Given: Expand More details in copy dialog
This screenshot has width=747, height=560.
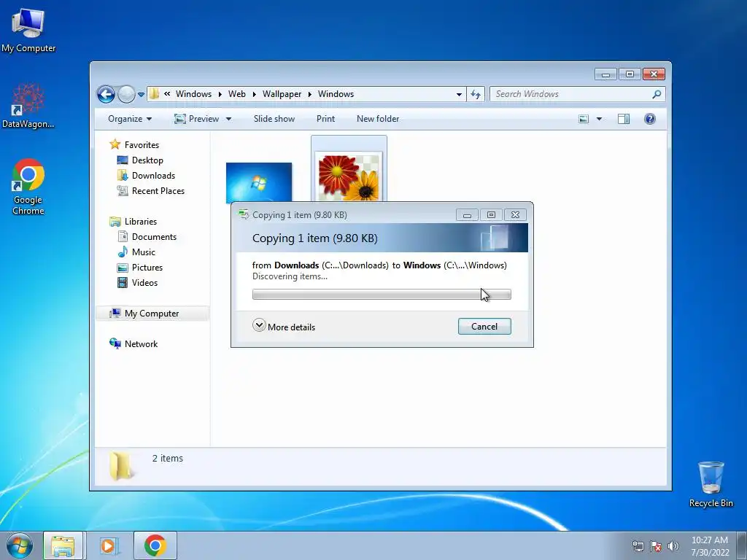Looking at the screenshot, I should [284, 327].
